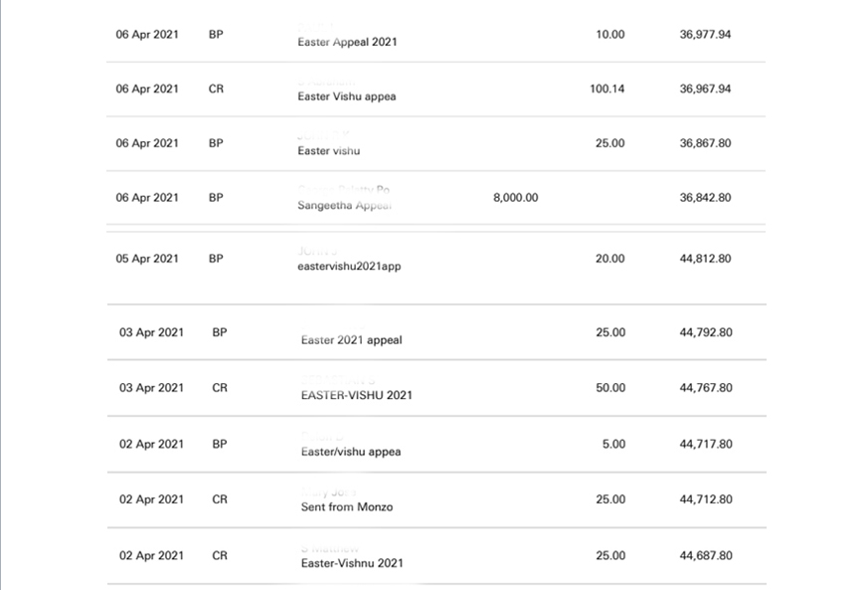Select the 'Easter 2021 appeal' transaction
Image resolution: width=868 pixels, height=590 pixels.
436,332
